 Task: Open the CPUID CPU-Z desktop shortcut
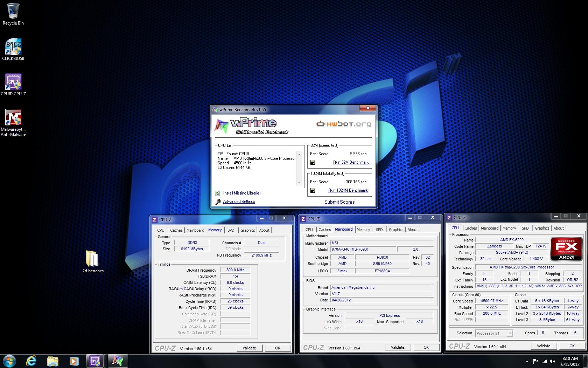(13, 85)
